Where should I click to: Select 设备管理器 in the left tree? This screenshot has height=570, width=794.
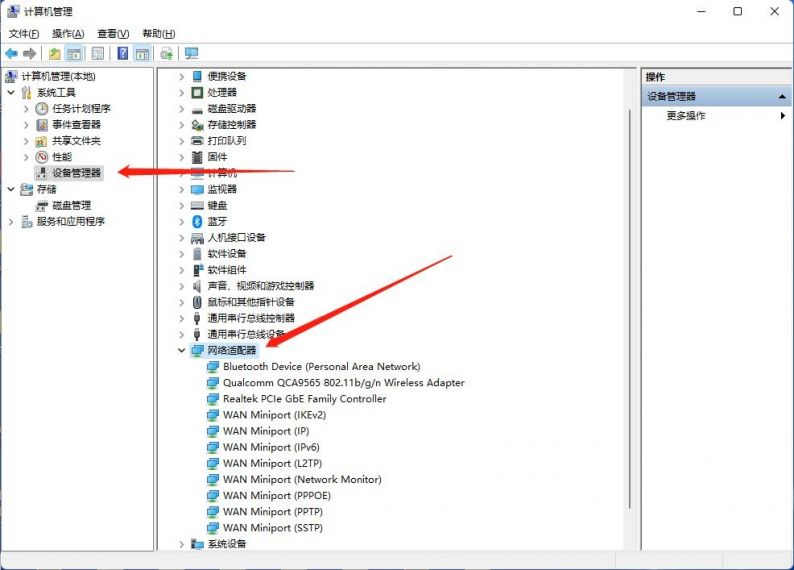76,173
